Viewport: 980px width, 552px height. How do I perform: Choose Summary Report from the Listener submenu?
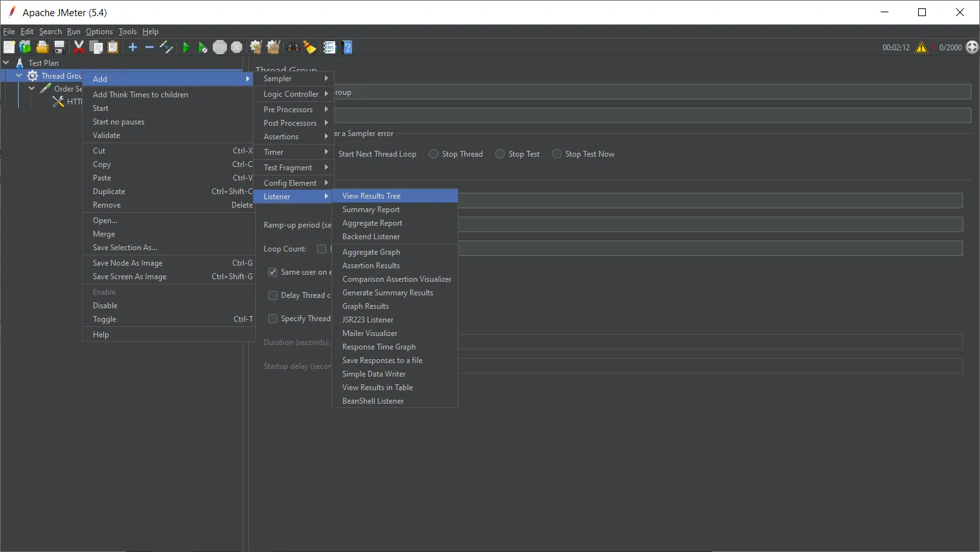click(x=395, y=210)
